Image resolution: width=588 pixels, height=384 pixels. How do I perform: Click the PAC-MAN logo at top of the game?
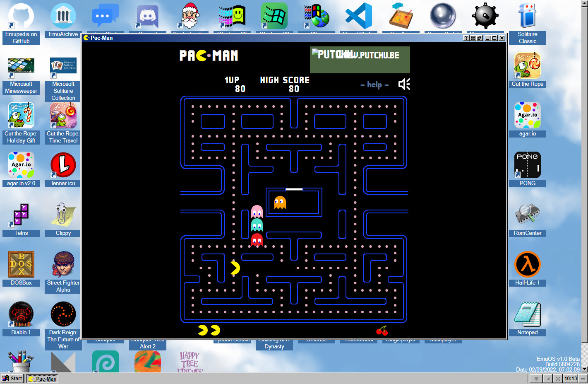point(209,56)
